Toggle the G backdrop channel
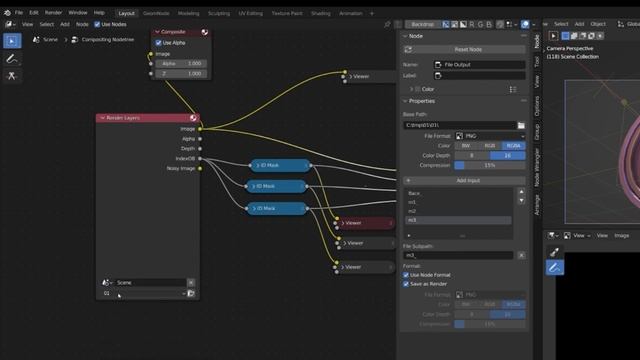The width and height of the screenshot is (640, 360). 480,24
